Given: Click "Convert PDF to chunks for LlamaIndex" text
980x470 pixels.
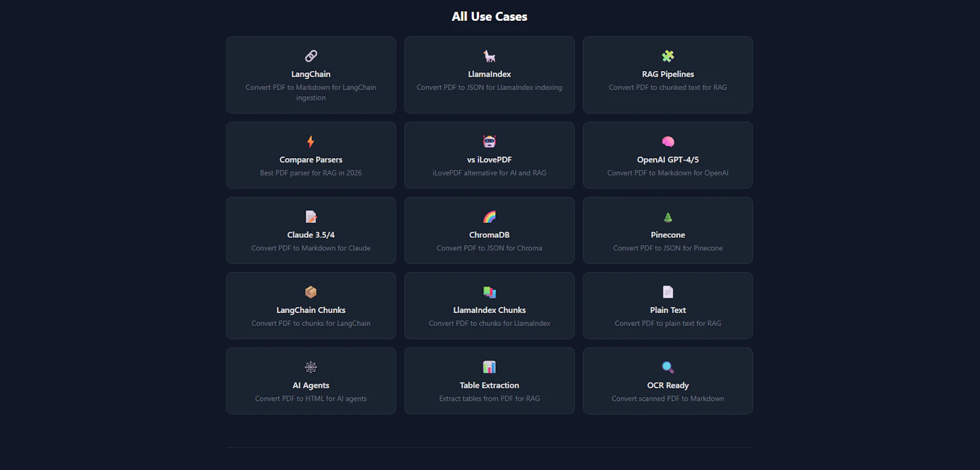Looking at the screenshot, I should pos(489,324).
